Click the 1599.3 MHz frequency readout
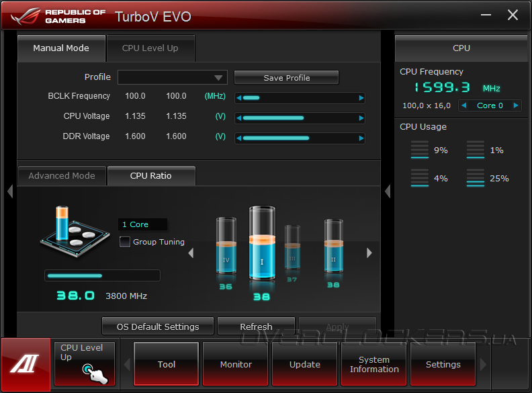The image size is (532, 393). tap(457, 88)
